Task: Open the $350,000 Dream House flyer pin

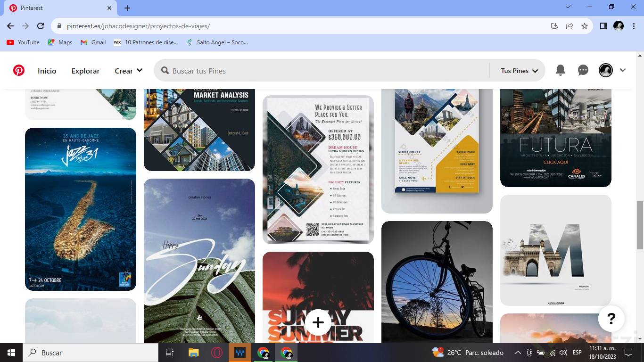Action: point(318,170)
